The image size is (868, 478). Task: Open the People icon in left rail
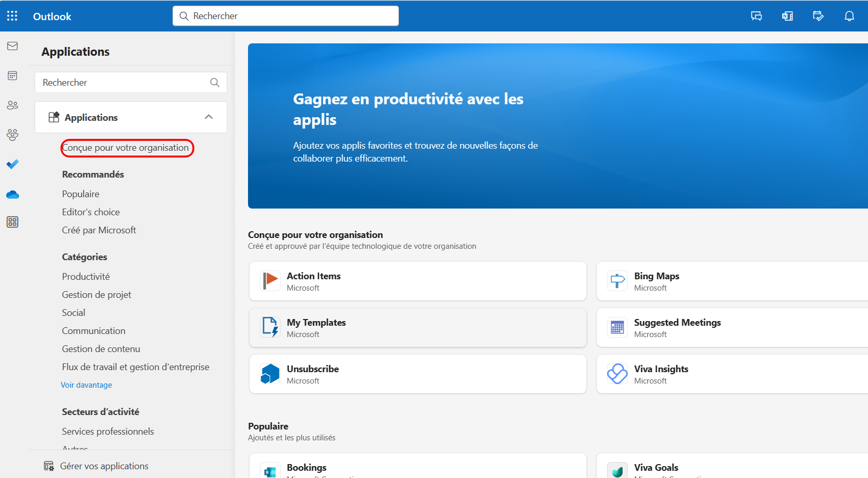pos(12,105)
